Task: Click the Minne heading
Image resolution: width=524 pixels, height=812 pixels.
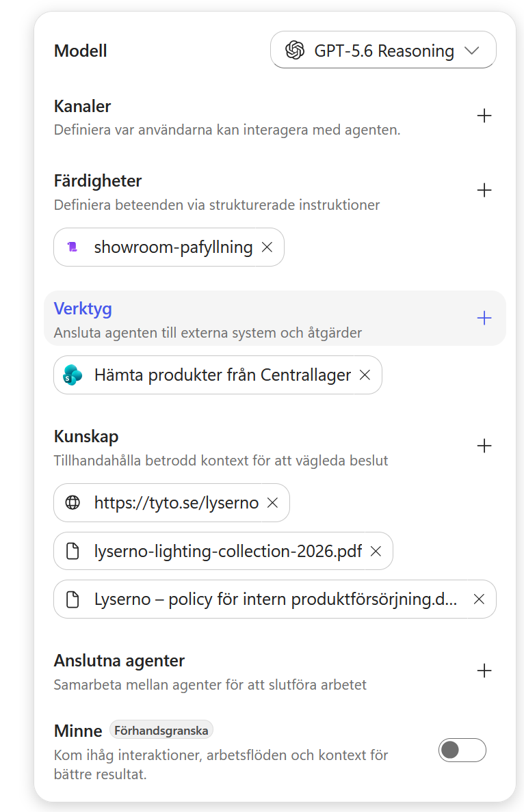Action: click(x=78, y=731)
